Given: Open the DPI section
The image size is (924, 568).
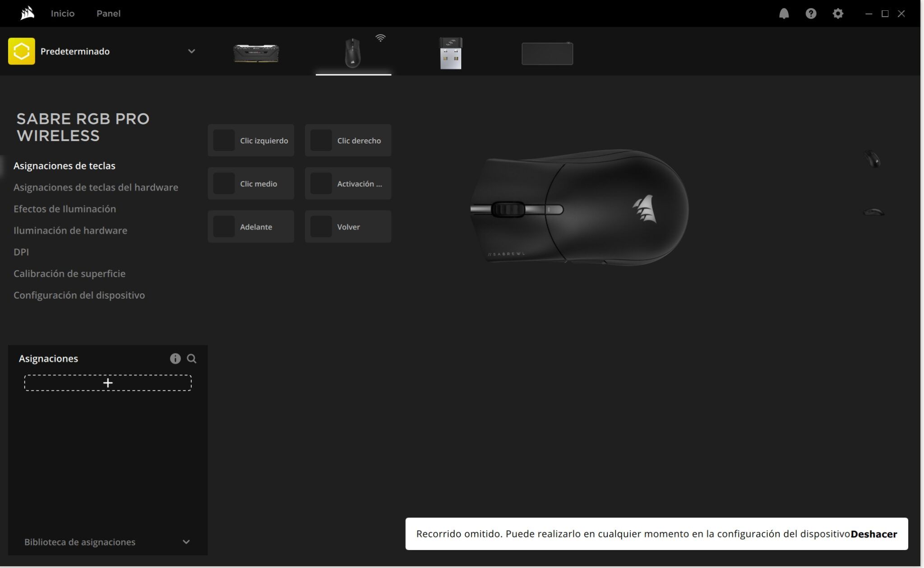Looking at the screenshot, I should [x=21, y=252].
